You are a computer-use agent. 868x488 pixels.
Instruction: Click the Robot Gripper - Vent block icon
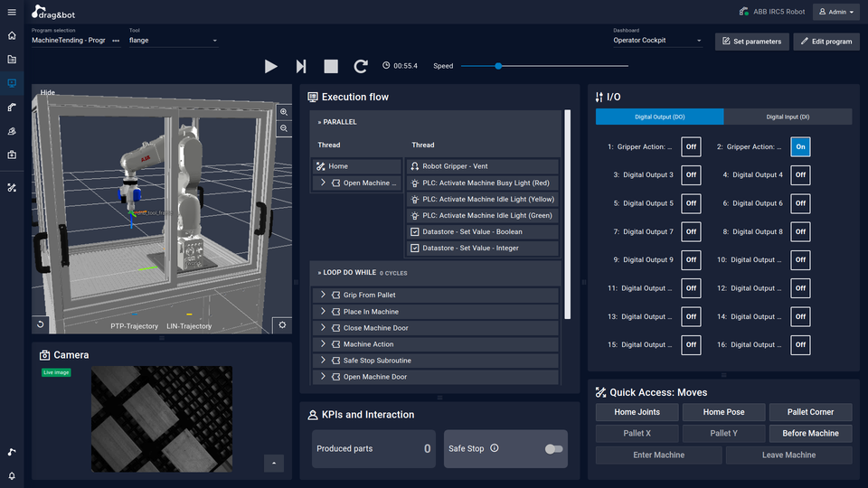tap(415, 166)
